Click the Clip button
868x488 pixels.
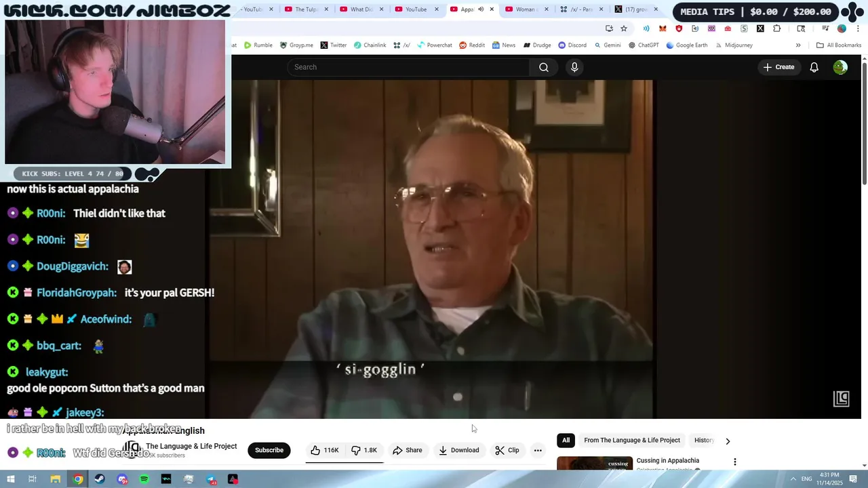click(507, 450)
